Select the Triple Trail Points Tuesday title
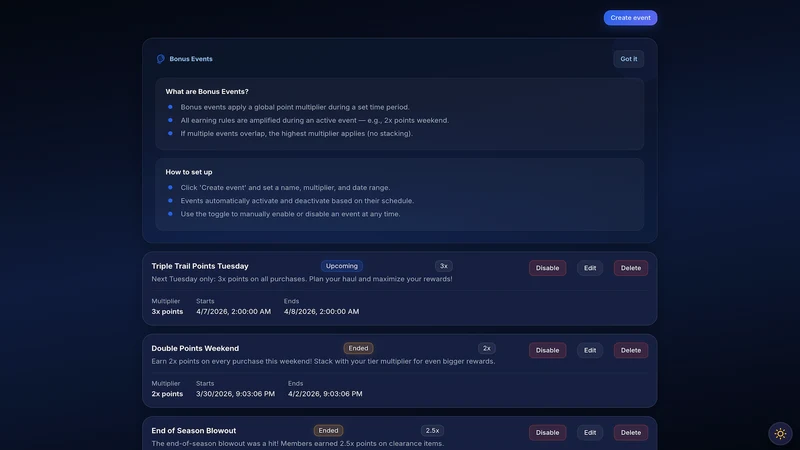Viewport: 800px width, 450px height. tap(200, 266)
